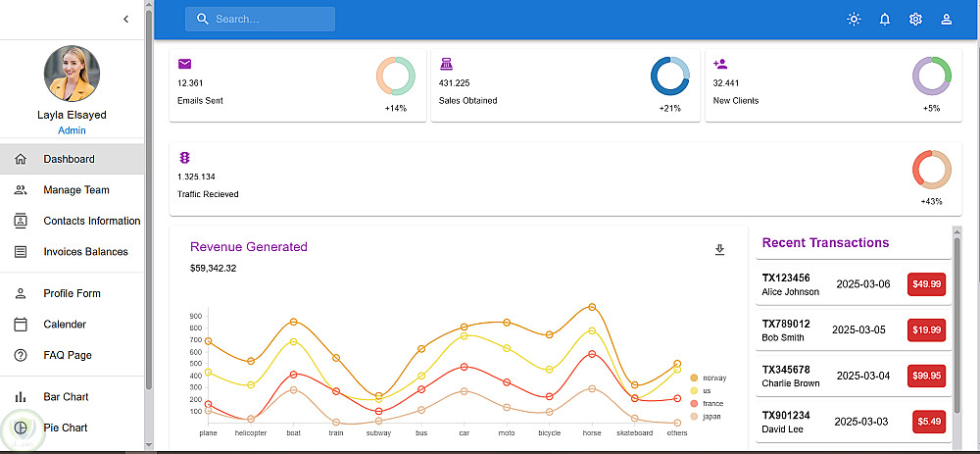Download the Revenue Generated chart
The image size is (980, 454).
719,250
